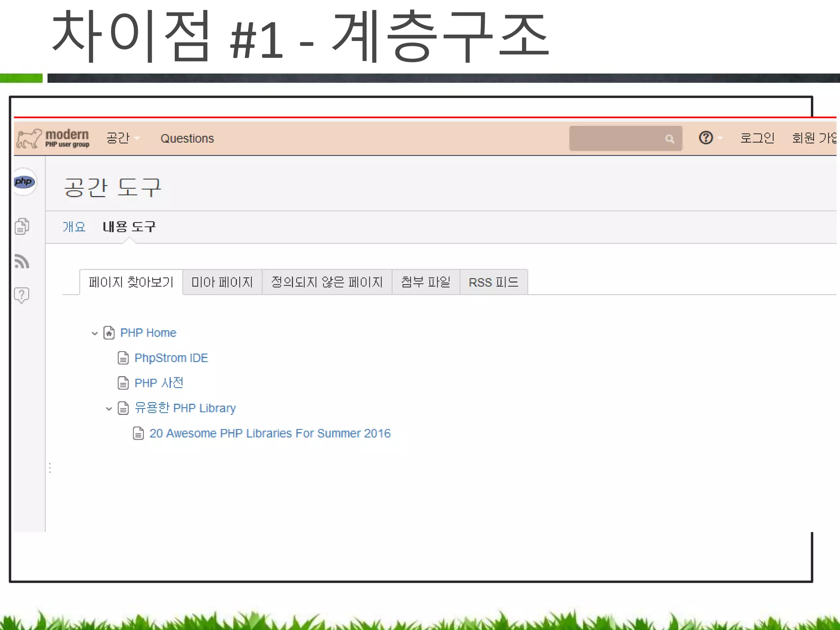Click the 로그인 link

(x=757, y=138)
